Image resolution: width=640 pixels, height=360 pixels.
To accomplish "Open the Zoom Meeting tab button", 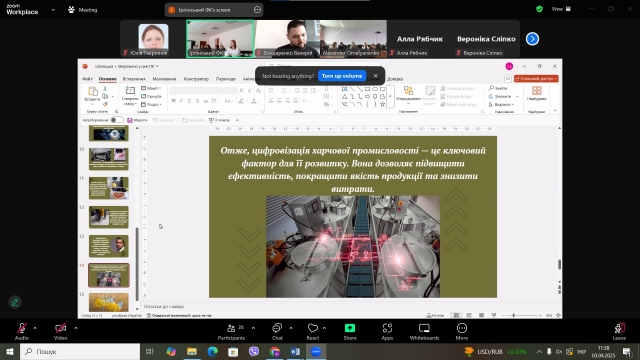I will coord(83,10).
